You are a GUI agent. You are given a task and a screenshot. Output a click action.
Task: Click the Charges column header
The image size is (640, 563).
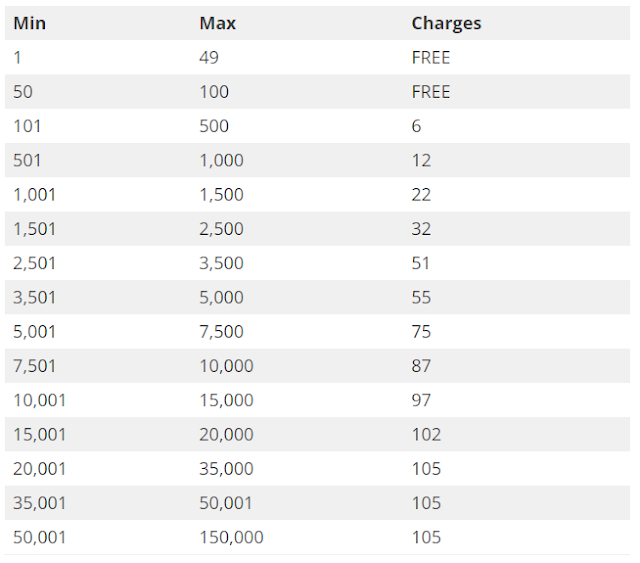coord(447,24)
